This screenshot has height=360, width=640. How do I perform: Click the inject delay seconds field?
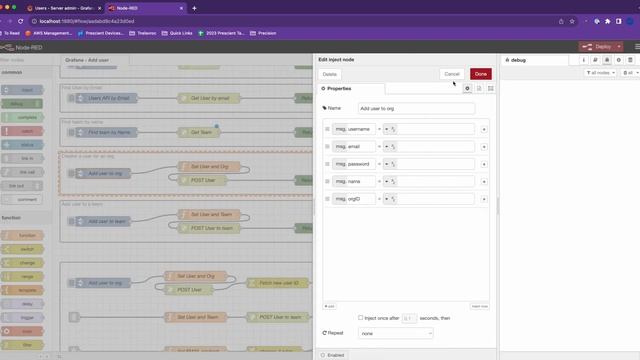409,318
